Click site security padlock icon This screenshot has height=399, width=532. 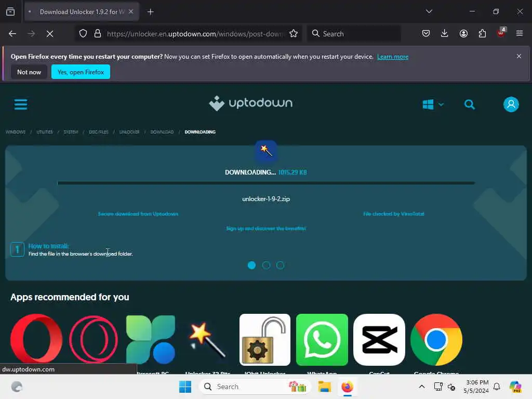coord(98,34)
